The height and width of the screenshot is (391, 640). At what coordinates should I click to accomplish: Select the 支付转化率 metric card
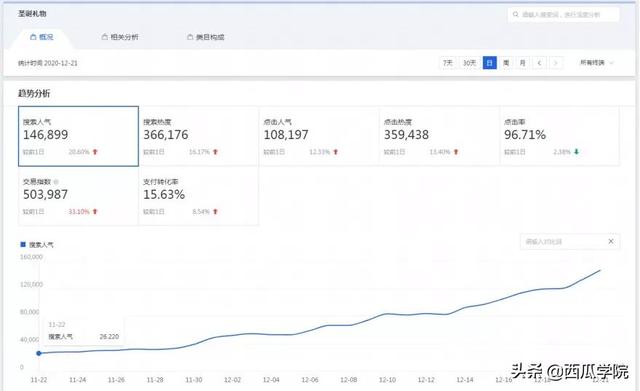click(198, 196)
